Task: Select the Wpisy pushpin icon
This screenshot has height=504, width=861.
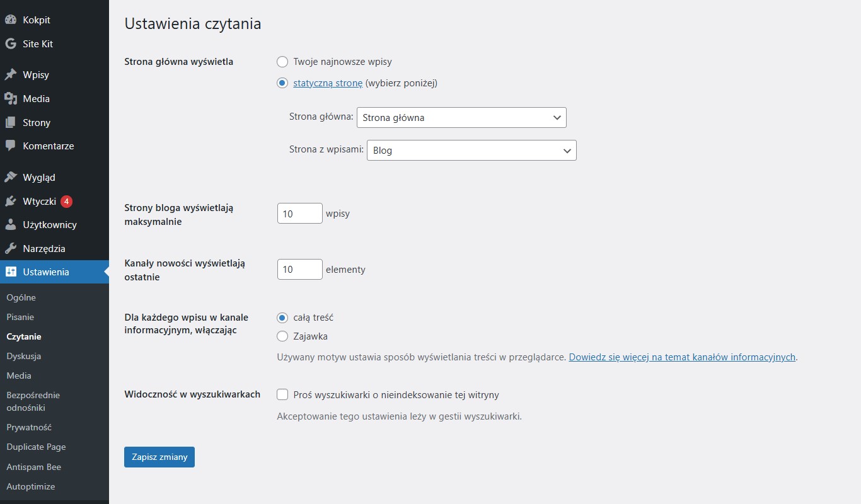Action: click(10, 74)
